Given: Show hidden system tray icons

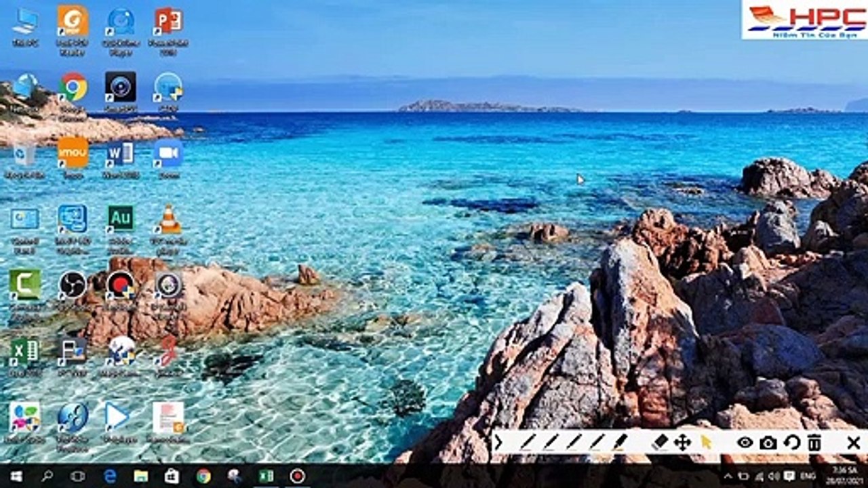Looking at the screenshot, I should pyautogui.click(x=728, y=476).
